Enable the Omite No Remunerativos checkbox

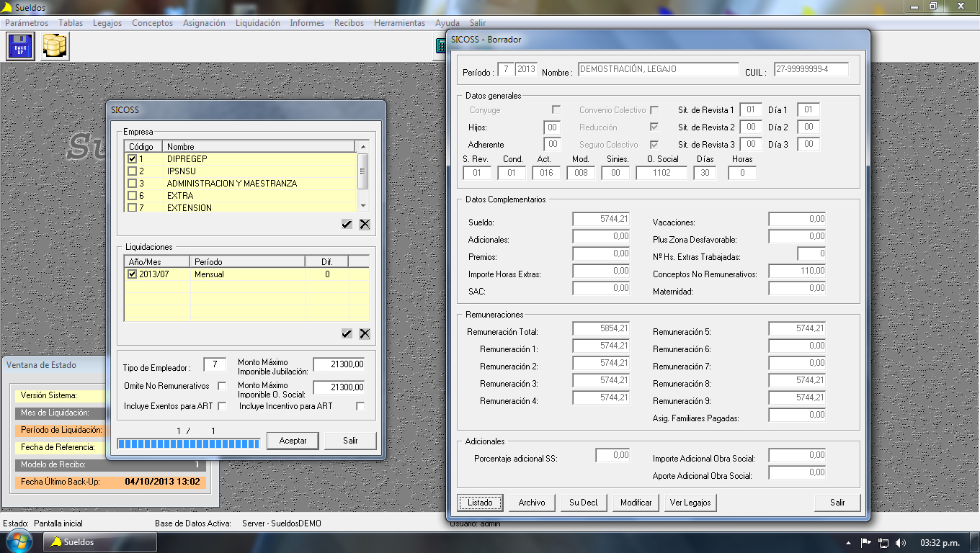click(x=222, y=386)
